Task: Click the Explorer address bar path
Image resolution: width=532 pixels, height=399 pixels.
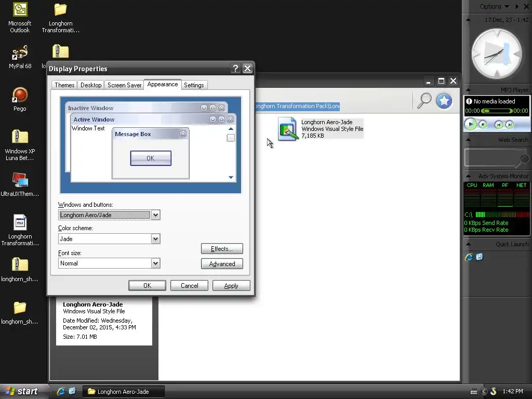Action: [298, 106]
